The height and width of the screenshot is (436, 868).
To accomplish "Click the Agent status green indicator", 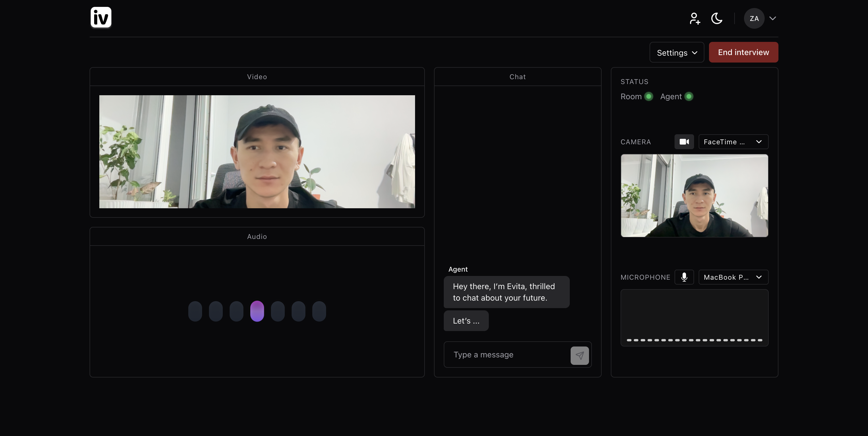I will point(689,97).
